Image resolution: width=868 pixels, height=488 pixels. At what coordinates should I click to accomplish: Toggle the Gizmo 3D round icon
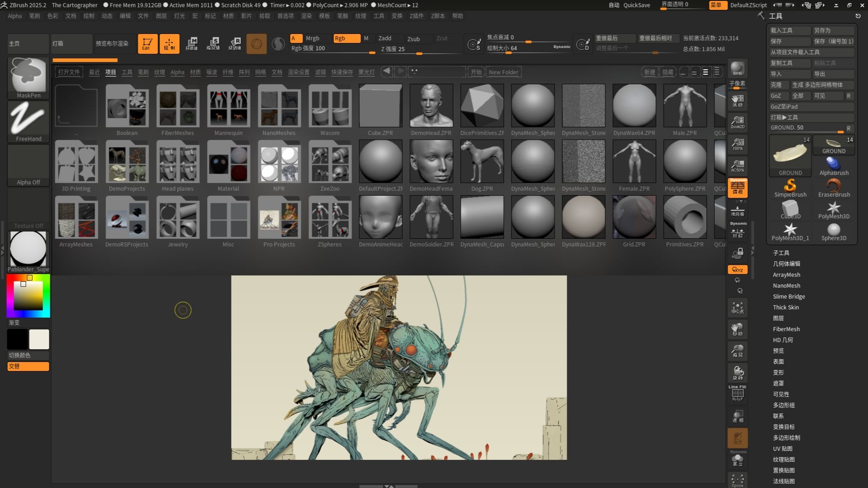[x=256, y=43]
